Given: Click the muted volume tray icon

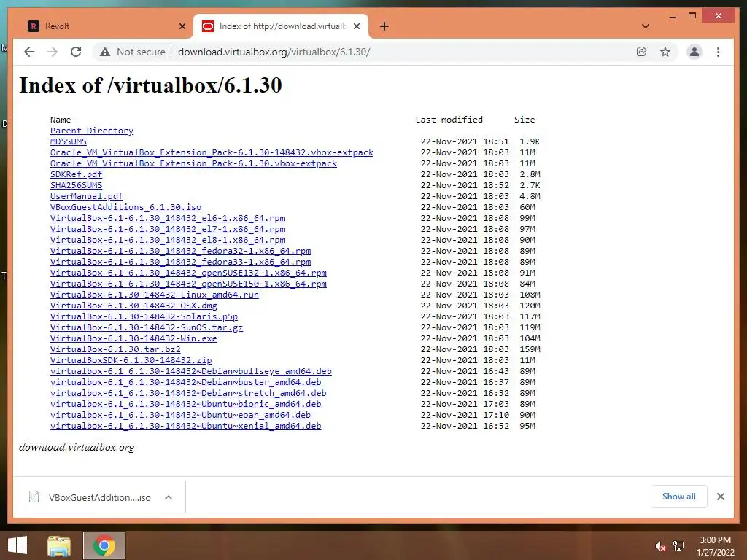Looking at the screenshot, I should 660,546.
